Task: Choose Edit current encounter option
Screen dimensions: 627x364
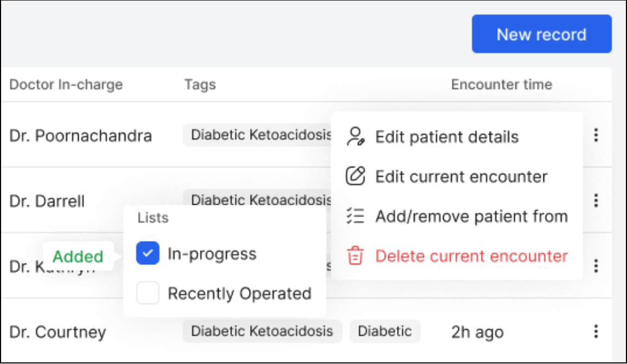Action: [461, 177]
